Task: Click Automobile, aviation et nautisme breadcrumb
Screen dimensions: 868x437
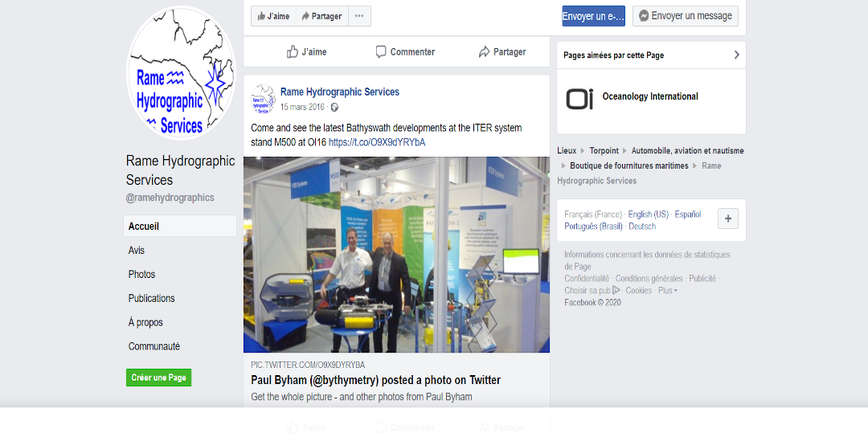Action: pyautogui.click(x=687, y=150)
